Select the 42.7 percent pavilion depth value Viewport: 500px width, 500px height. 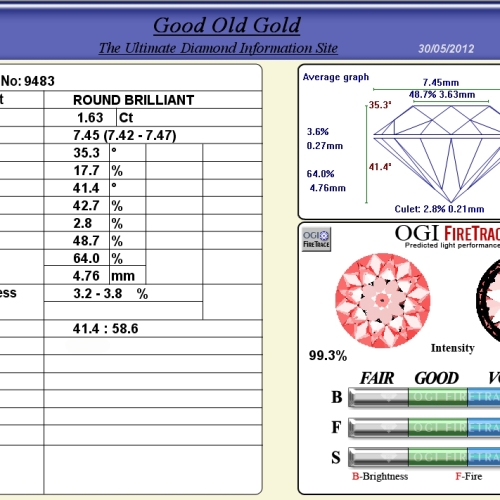86,206
